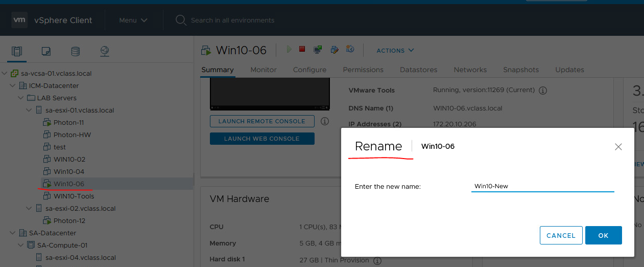This screenshot has height=267, width=644.
Task: Switch to the Networking inventory view
Action: [x=105, y=51]
